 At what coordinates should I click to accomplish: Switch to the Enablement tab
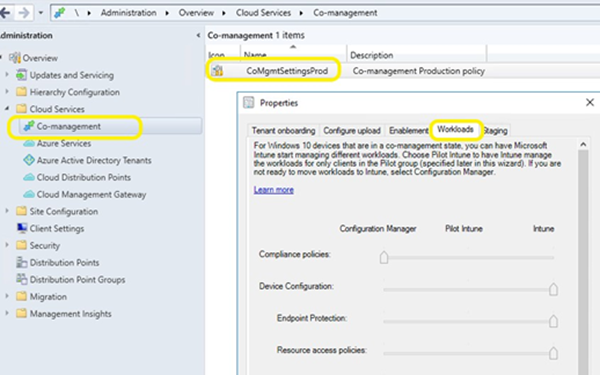409,130
